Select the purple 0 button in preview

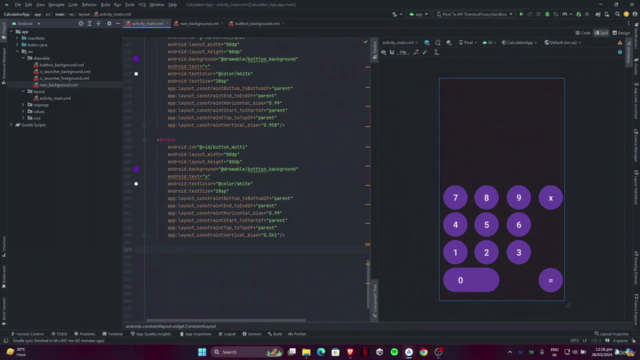pos(471,280)
